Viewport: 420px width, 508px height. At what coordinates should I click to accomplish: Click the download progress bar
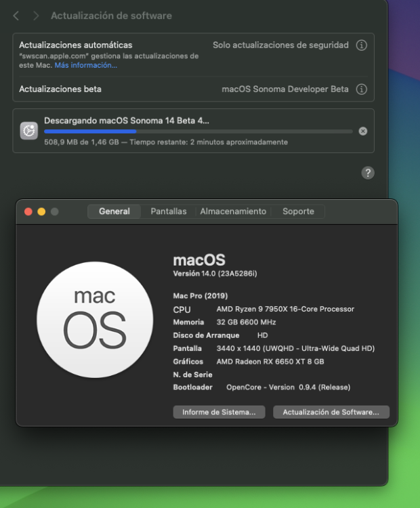click(x=198, y=131)
